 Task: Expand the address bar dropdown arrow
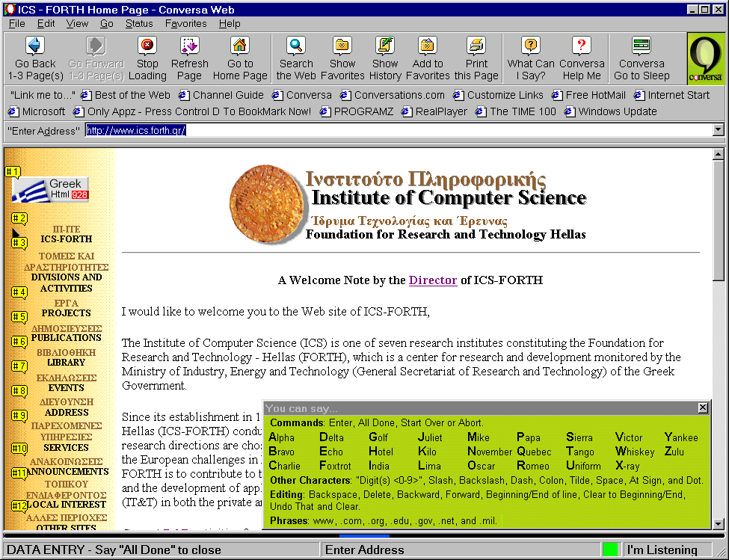tap(719, 131)
